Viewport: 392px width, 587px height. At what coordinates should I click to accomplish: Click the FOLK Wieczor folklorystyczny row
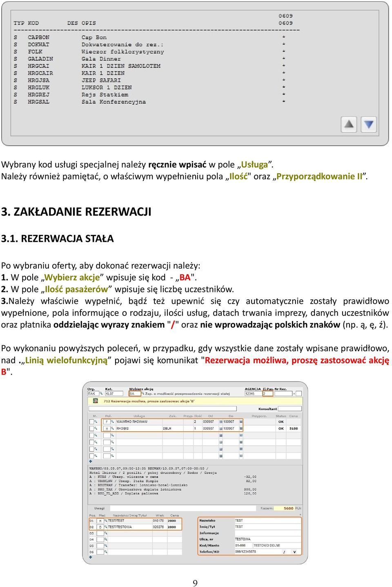coord(149,51)
